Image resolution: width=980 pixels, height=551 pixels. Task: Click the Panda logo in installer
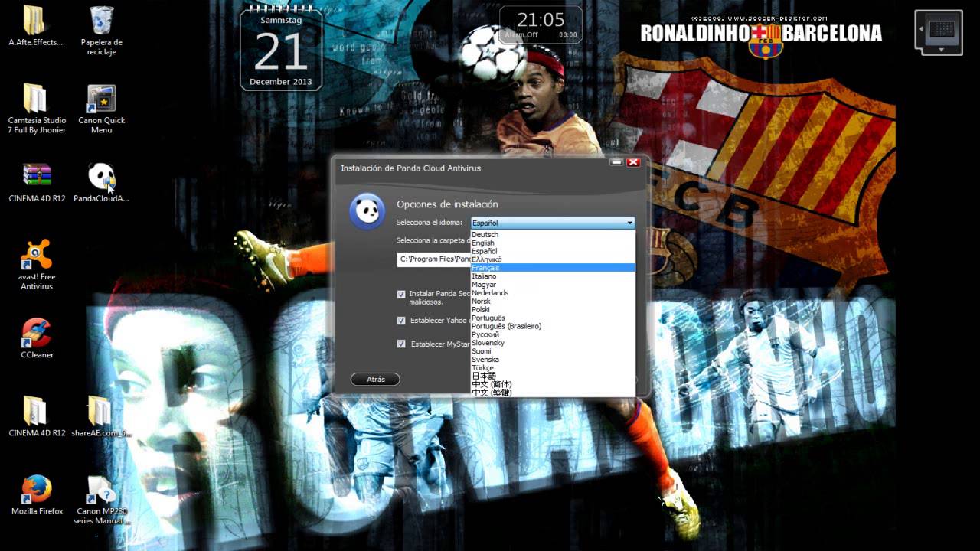pyautogui.click(x=367, y=211)
